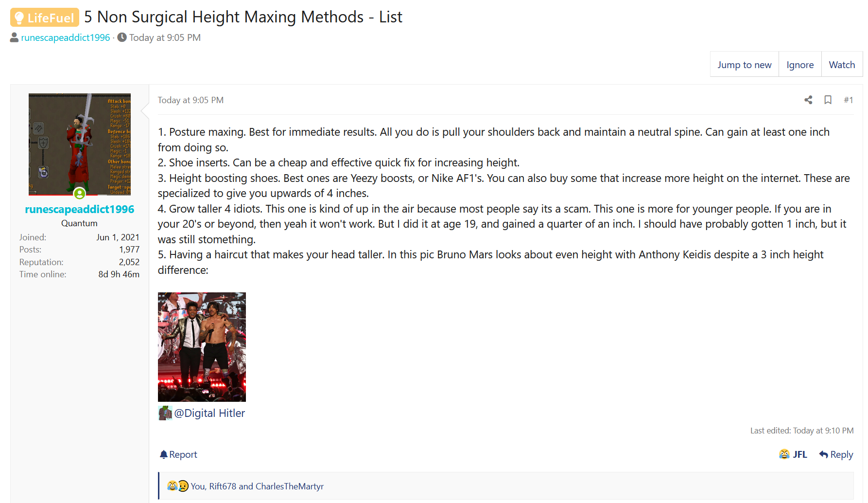Viewport: 868px width, 503px height.
Task: Open the post #1 permalink
Action: 849,100
